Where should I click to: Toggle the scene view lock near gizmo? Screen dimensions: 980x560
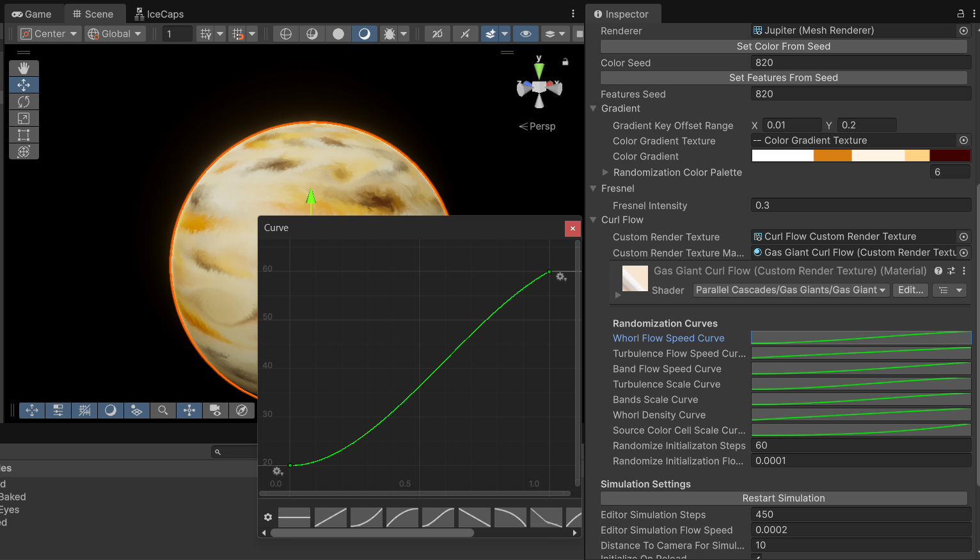[565, 62]
